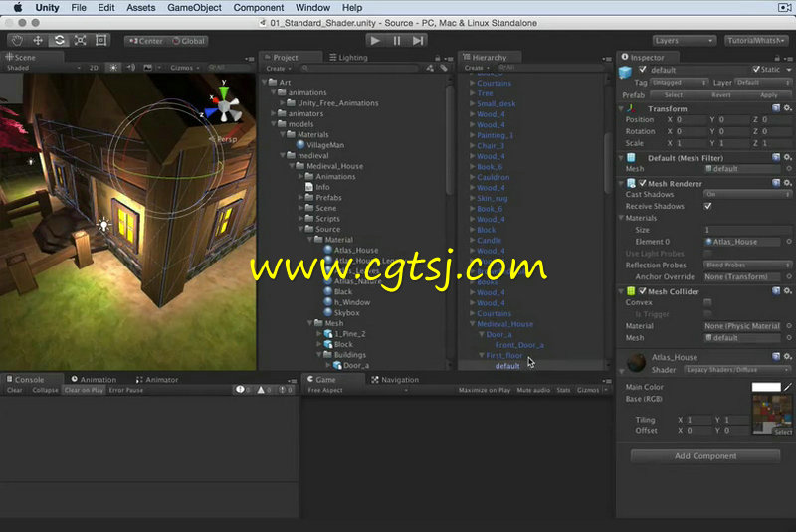796x532 pixels.
Task: Toggle Receive Shadows checkbox
Action: pyautogui.click(x=708, y=206)
